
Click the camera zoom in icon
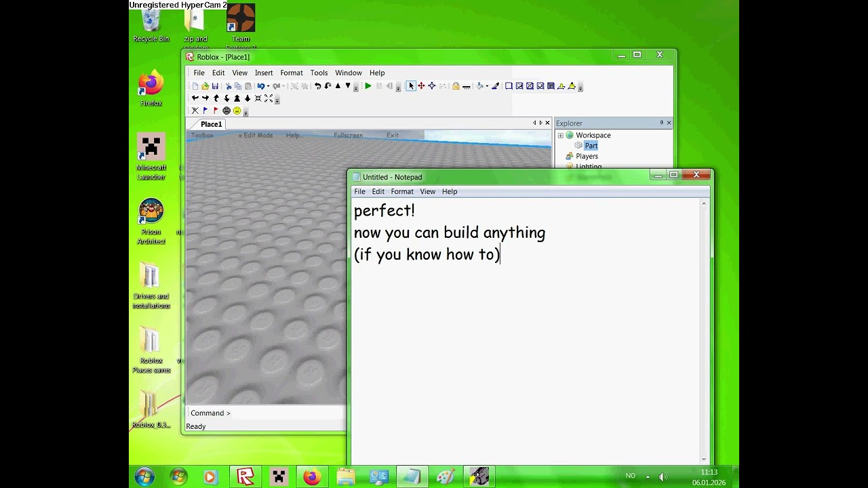click(x=237, y=98)
